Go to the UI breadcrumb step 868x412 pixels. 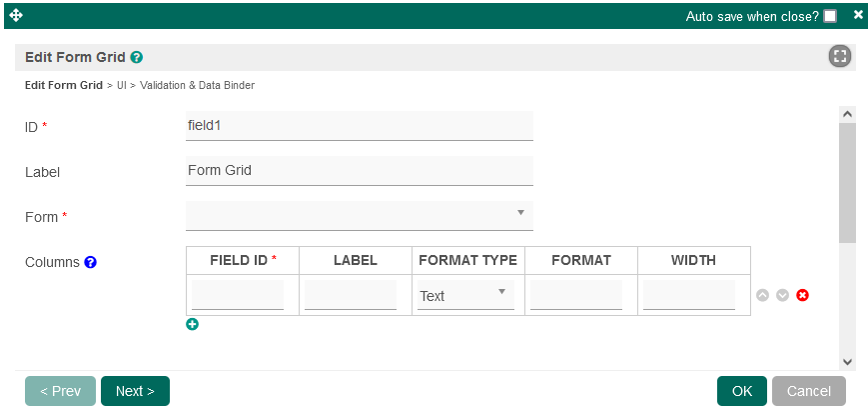122,86
